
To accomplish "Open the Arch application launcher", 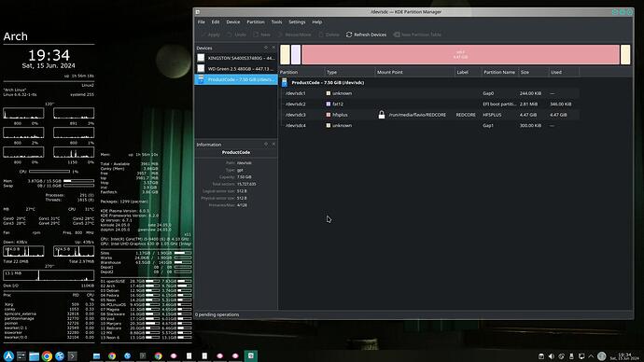I will click(x=8, y=355).
